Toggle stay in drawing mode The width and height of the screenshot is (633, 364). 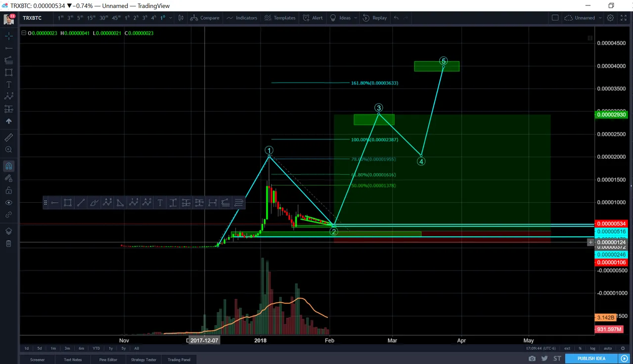tap(8, 178)
